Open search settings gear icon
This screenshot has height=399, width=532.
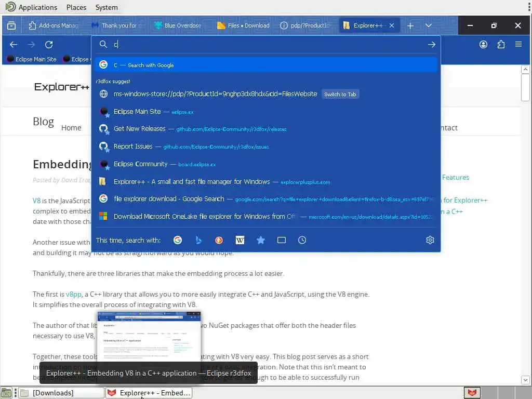tap(430, 240)
